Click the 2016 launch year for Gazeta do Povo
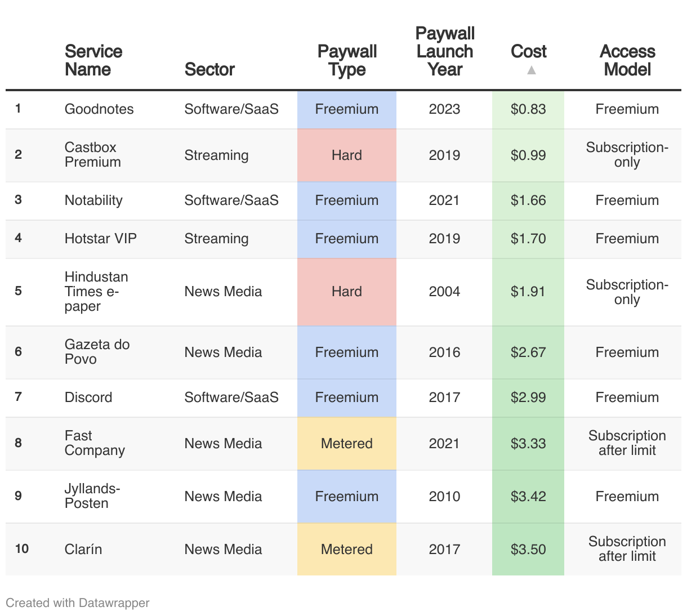 (x=444, y=352)
